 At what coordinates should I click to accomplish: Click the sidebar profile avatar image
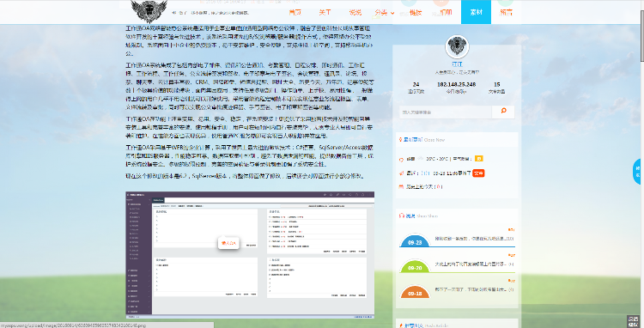(x=457, y=46)
